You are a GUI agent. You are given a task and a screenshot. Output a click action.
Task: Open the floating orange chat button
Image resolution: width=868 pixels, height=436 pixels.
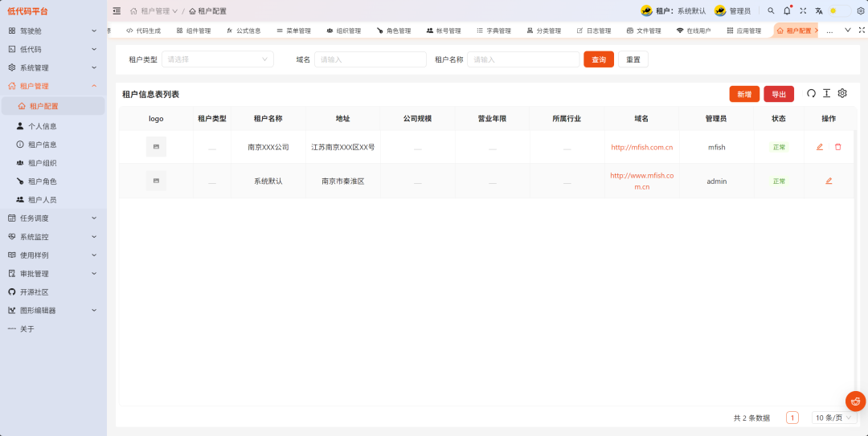click(x=855, y=401)
